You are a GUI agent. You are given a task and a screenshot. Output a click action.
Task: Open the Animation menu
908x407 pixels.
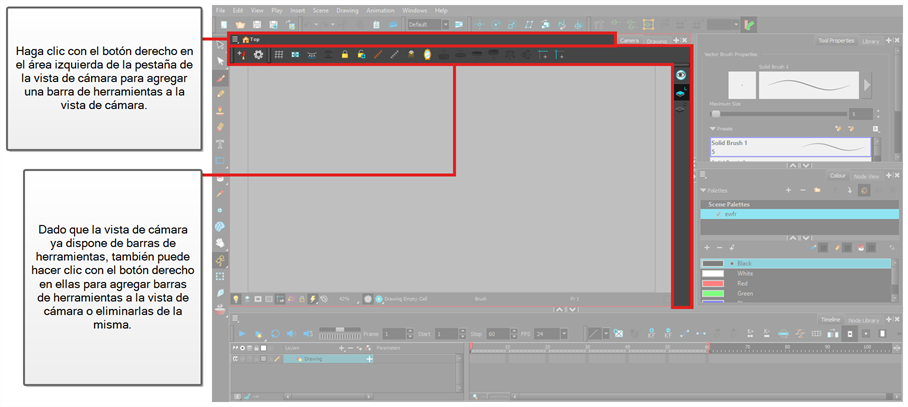380,10
